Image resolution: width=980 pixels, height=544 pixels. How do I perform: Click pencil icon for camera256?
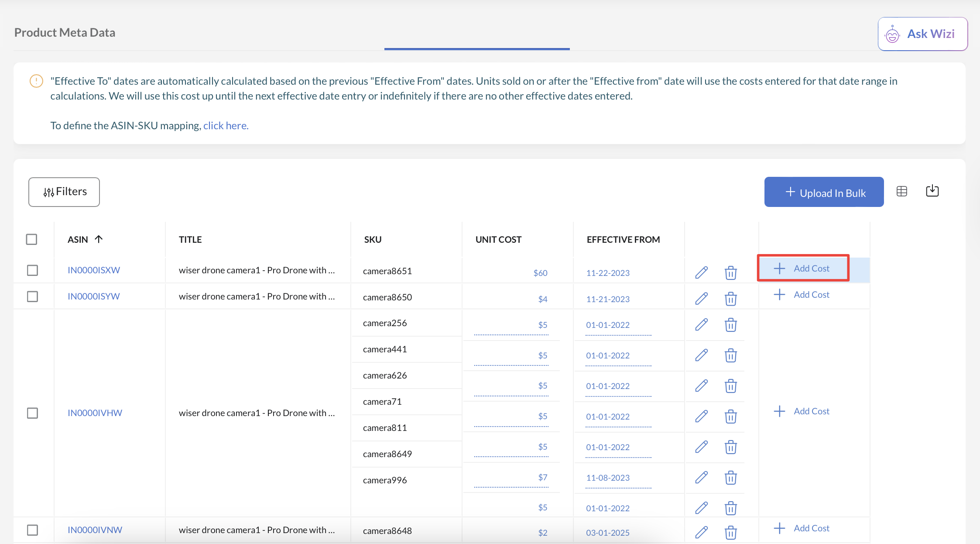coord(701,325)
